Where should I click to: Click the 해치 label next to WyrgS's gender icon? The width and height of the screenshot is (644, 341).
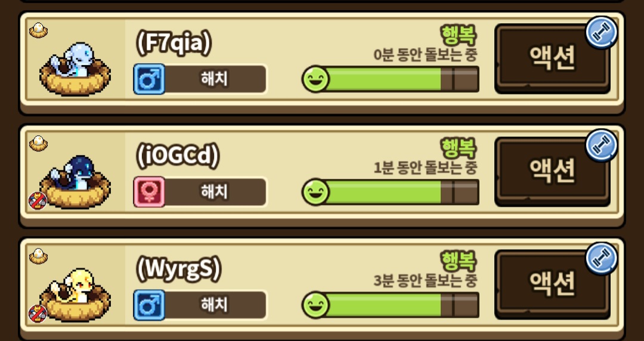click(x=215, y=305)
